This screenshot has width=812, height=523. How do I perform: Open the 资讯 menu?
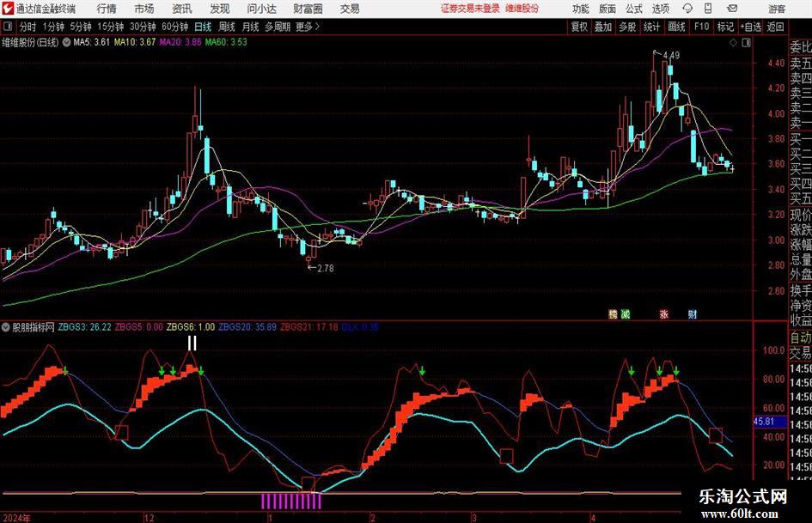click(182, 9)
